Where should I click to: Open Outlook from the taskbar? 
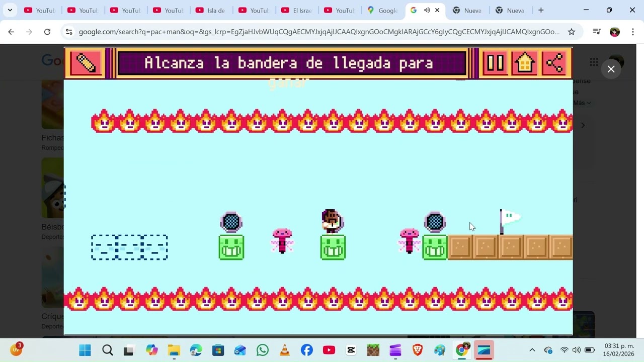pos(240,350)
